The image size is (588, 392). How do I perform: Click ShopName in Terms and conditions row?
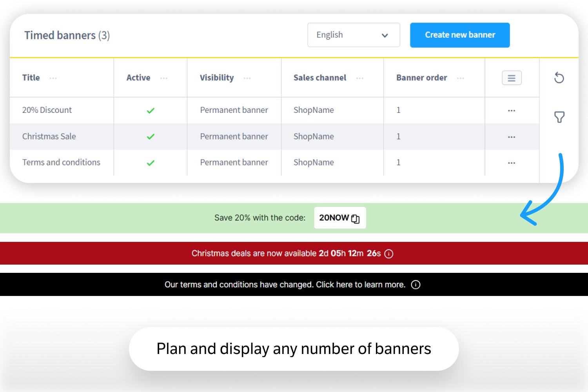click(x=314, y=162)
